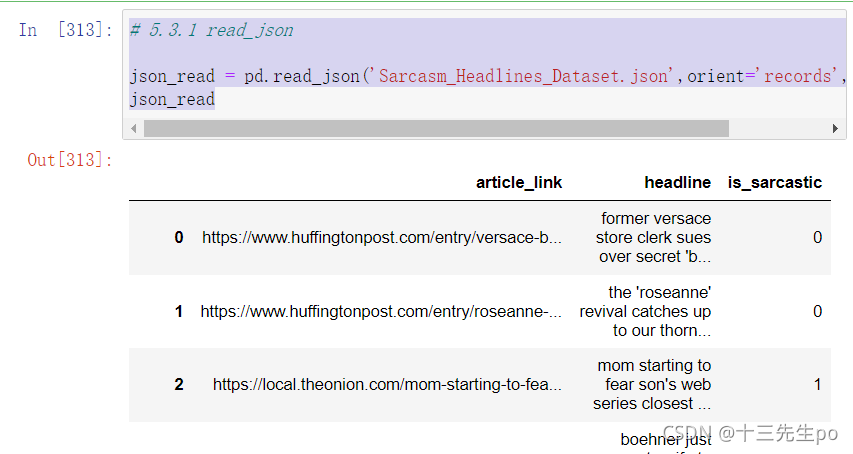Click the 'records' orient string
853x454 pixels.
800,76
